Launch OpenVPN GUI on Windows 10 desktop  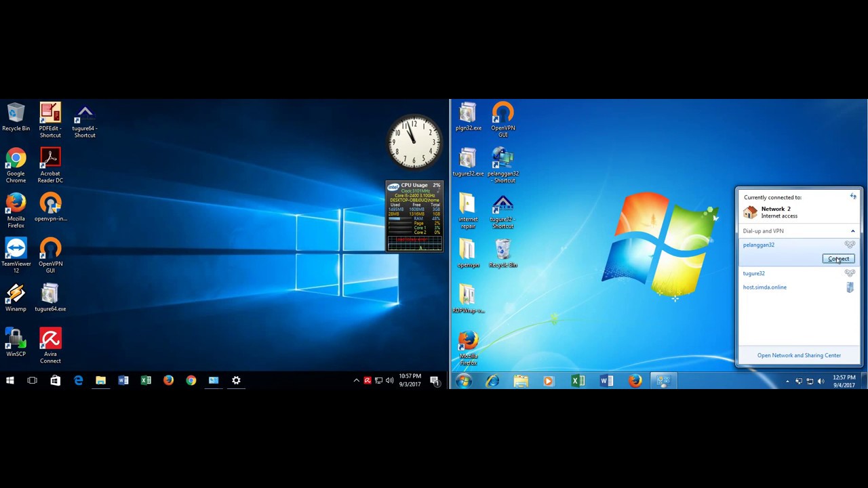50,256
